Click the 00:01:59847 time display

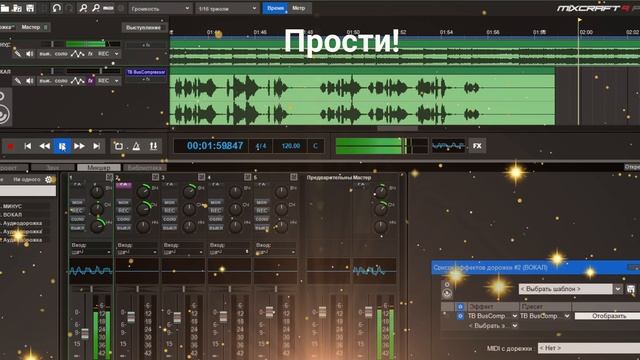click(215, 146)
